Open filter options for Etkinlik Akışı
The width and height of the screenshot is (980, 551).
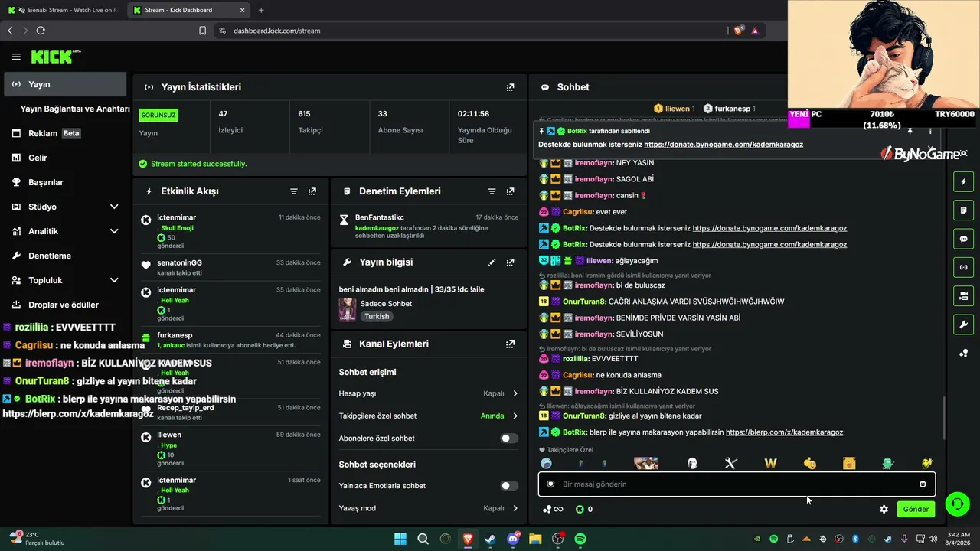pos(294,191)
